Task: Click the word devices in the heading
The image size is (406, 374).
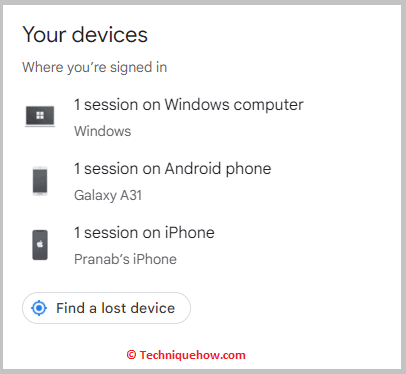Action: pos(110,35)
